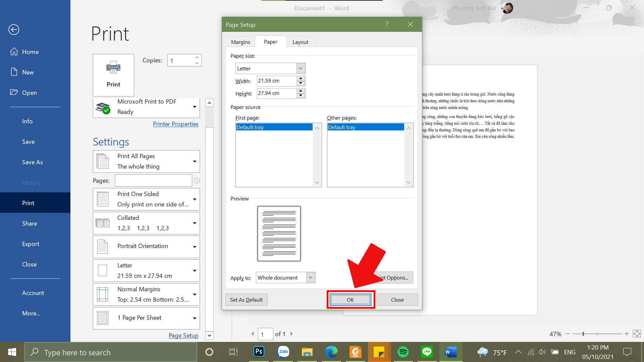The height and width of the screenshot is (362, 644).
Task: Decrease paper Height with down spinner
Action: [301, 96]
